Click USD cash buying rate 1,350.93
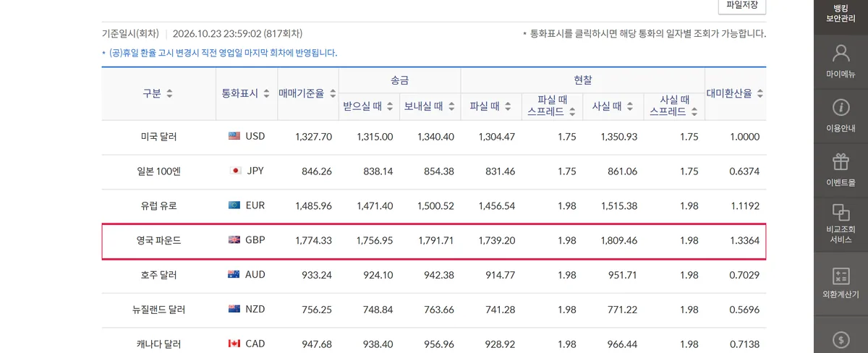This screenshot has height=353, width=868. click(x=619, y=137)
